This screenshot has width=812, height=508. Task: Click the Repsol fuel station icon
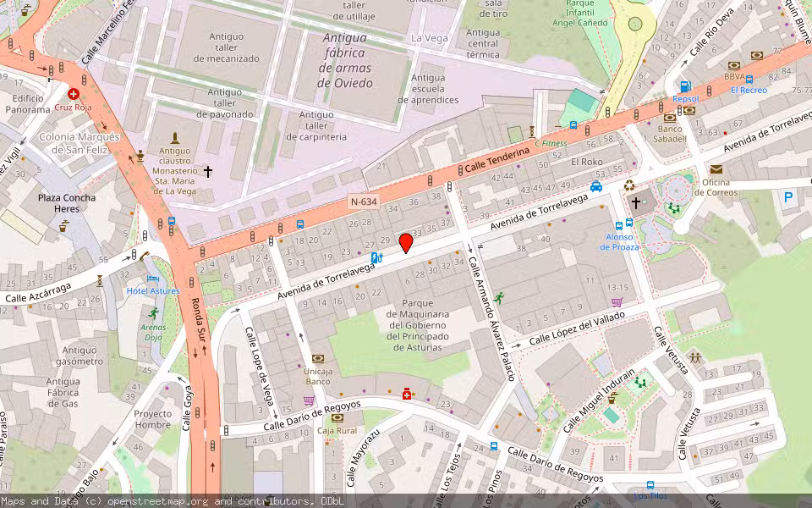click(685, 86)
